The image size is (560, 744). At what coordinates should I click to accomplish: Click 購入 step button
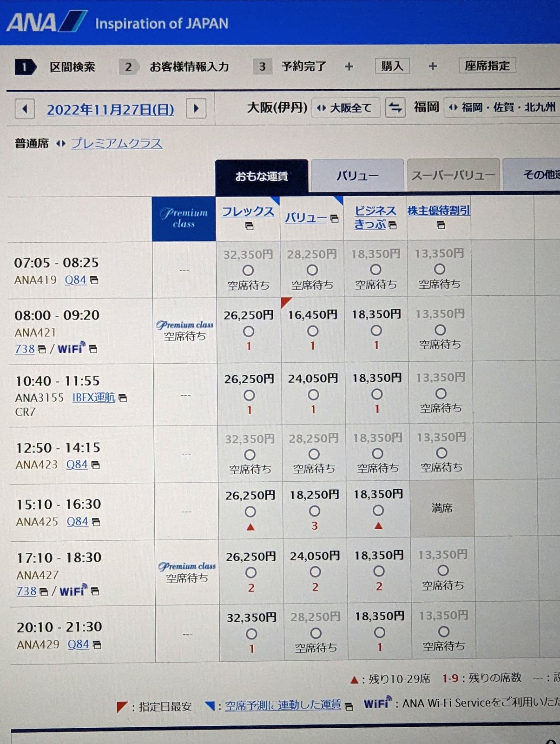392,66
